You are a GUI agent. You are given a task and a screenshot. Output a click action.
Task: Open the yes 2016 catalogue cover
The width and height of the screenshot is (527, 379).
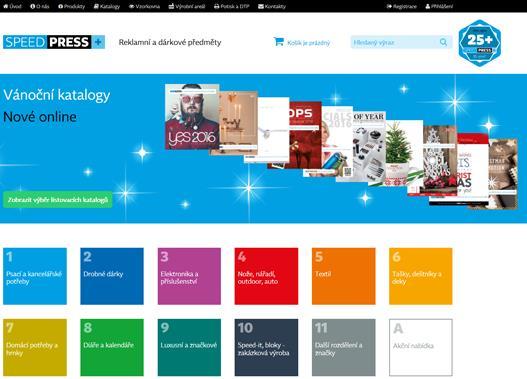[192, 117]
